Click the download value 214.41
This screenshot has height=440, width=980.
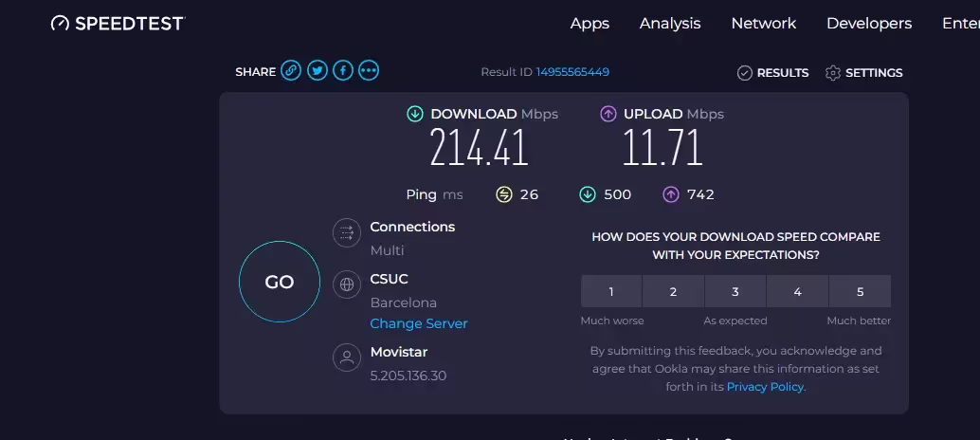pos(479,147)
